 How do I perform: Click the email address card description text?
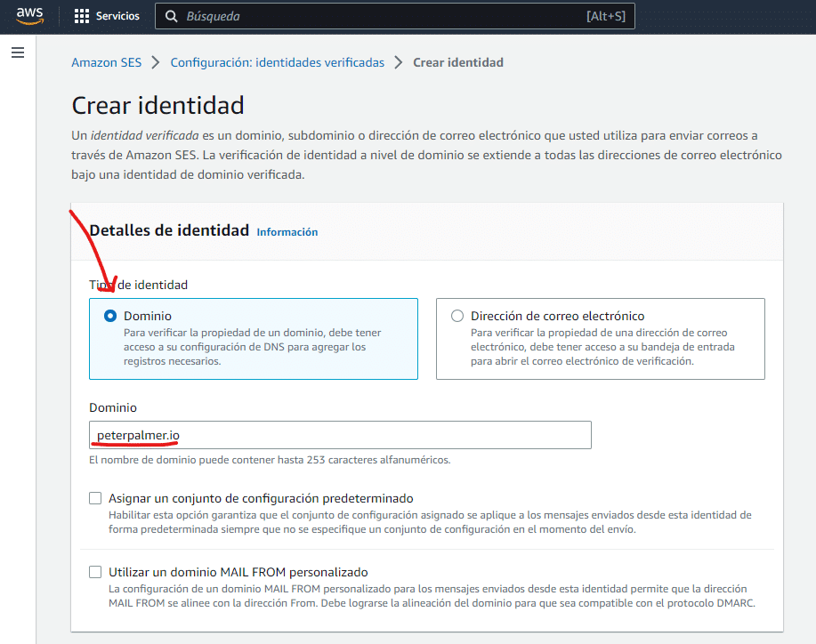coord(602,347)
